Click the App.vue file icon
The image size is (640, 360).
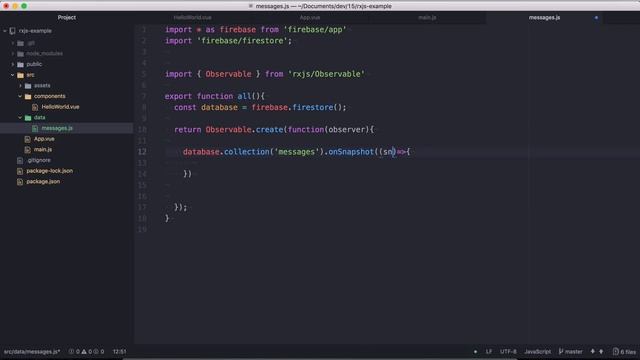click(27, 139)
